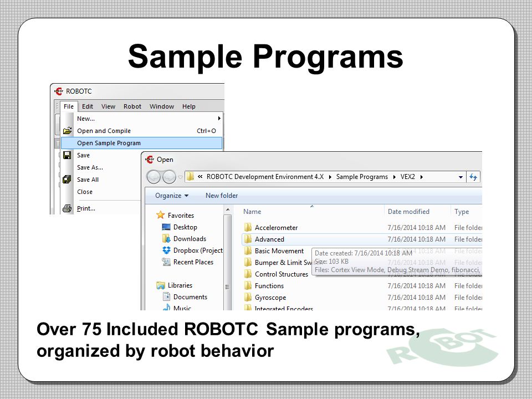Select Open Sample Program
Viewport: 532px width, 399px height.
142,143
